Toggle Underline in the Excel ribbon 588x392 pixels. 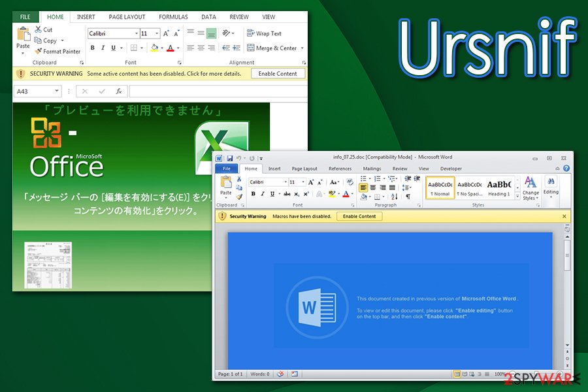[113, 48]
